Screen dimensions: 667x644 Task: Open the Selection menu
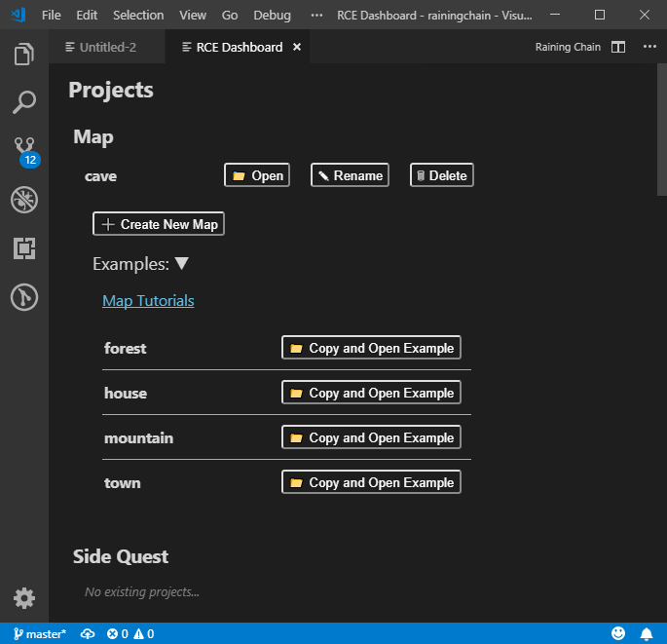(x=138, y=16)
